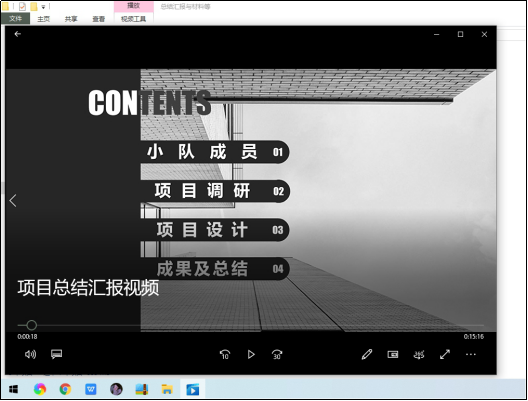Open the Windows Start menu
Screen dimensions: 528x401
tap(13, 389)
